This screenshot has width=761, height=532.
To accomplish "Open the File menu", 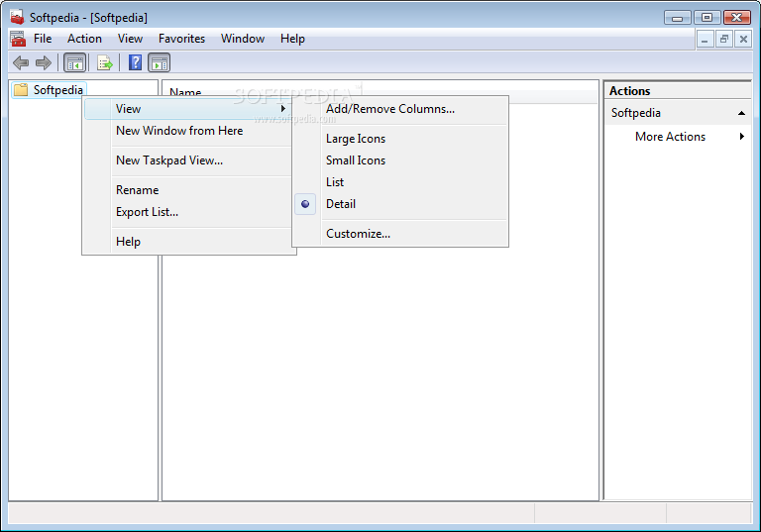I will (43, 39).
